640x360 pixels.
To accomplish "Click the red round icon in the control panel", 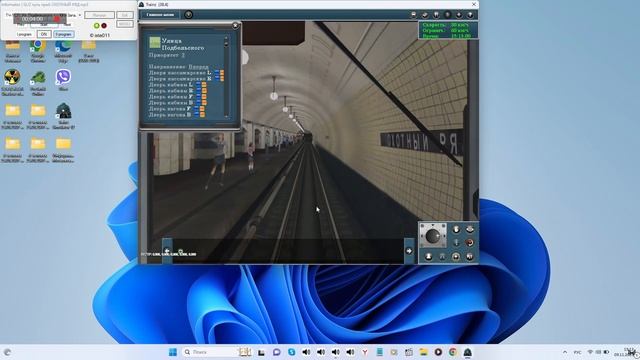I will (470, 242).
